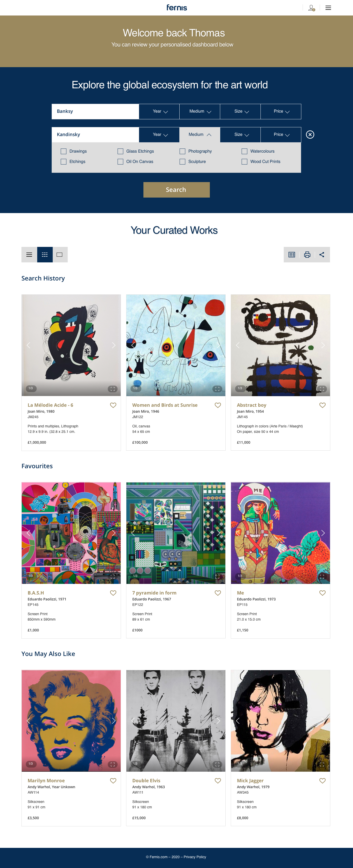Expand Abstract boy image fullscreen

tap(322, 389)
